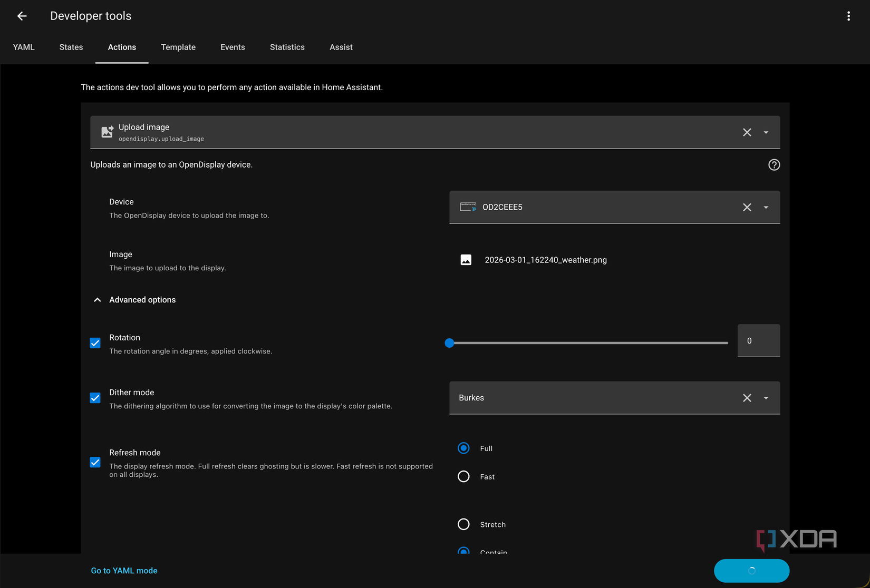The height and width of the screenshot is (588, 870).
Task: Collapse the Advanced options section
Action: pyautogui.click(x=98, y=300)
